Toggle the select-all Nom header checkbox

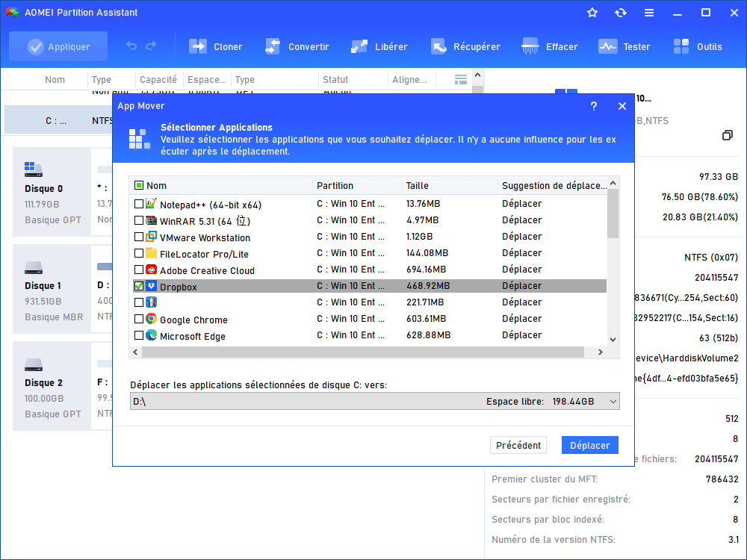click(139, 185)
